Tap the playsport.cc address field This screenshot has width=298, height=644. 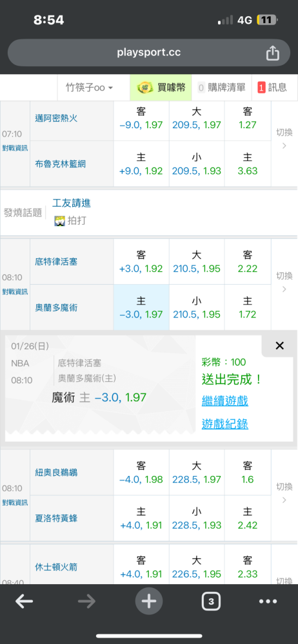pyautogui.click(x=148, y=53)
